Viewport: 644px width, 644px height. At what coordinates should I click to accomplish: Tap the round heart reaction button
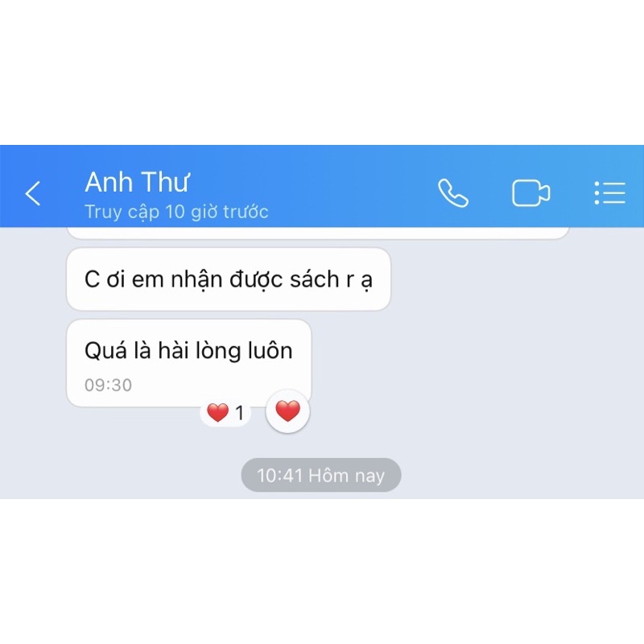(x=288, y=411)
